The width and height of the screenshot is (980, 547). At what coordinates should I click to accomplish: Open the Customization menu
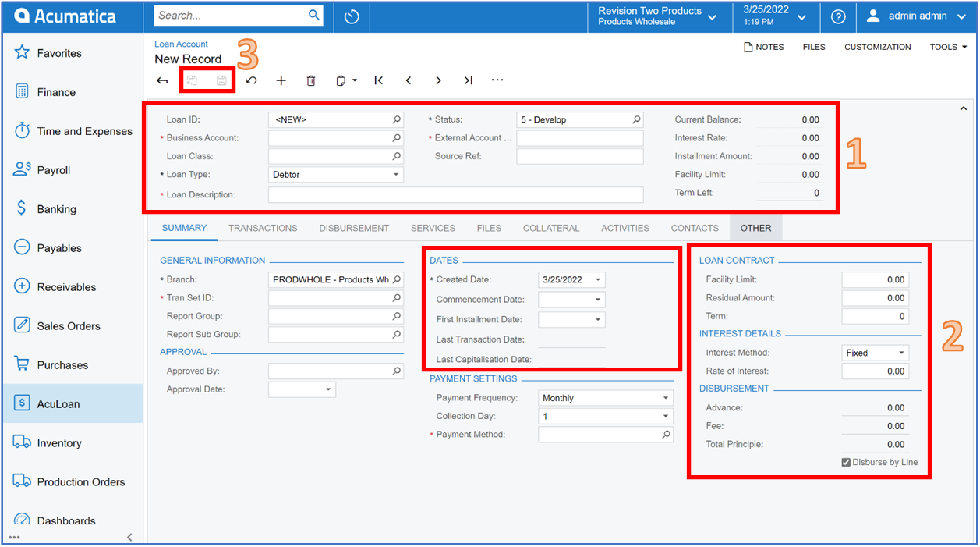[x=877, y=48]
